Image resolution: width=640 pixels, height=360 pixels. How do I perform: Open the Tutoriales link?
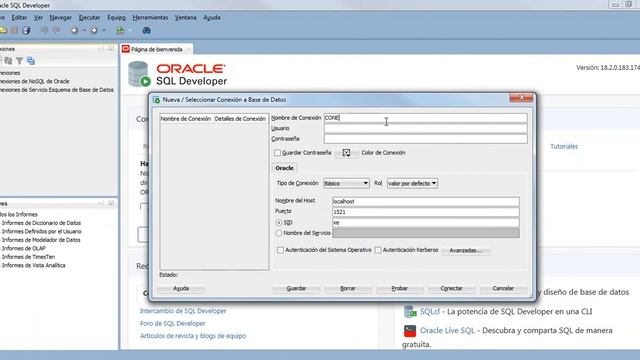click(x=564, y=147)
